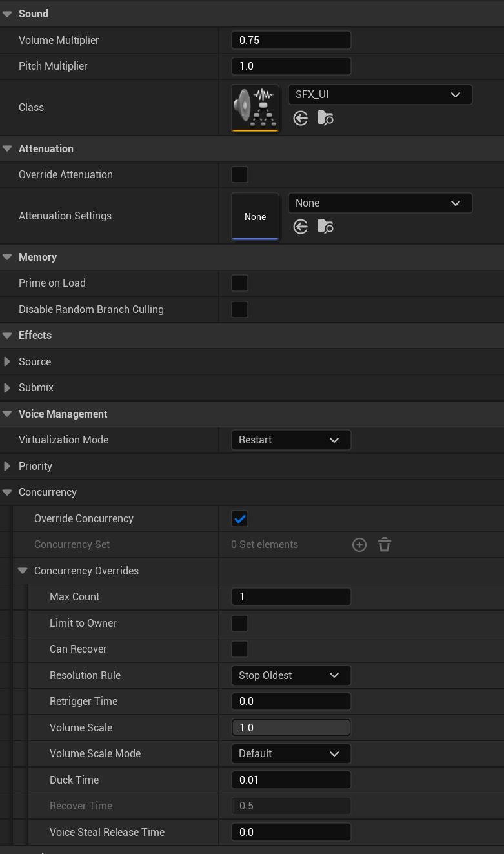This screenshot has width=504, height=854.
Task: Use selected asset for Attenuation Settings
Action: (x=300, y=227)
